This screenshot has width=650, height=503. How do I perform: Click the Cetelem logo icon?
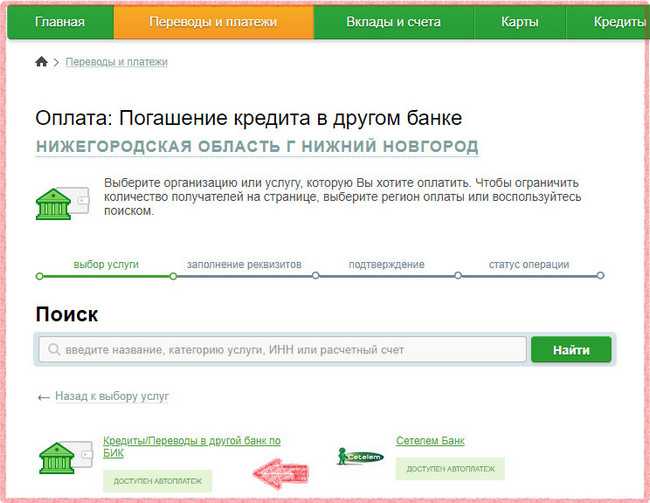[360, 456]
